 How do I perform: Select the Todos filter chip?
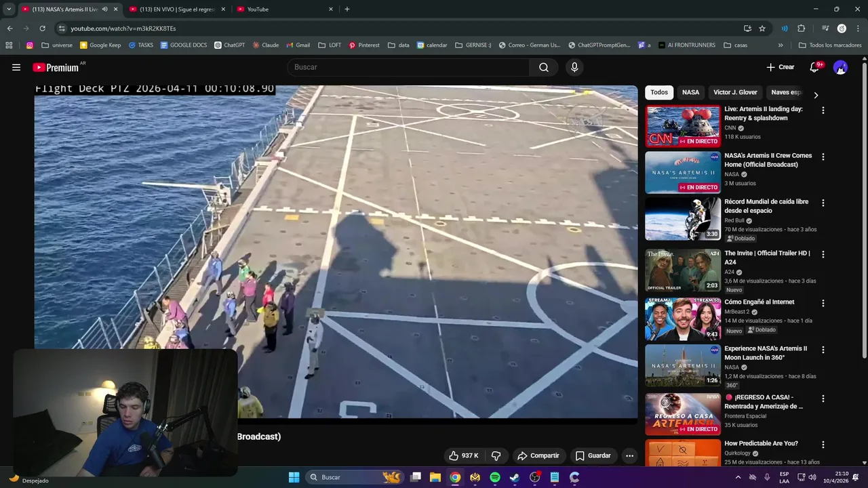tap(659, 92)
